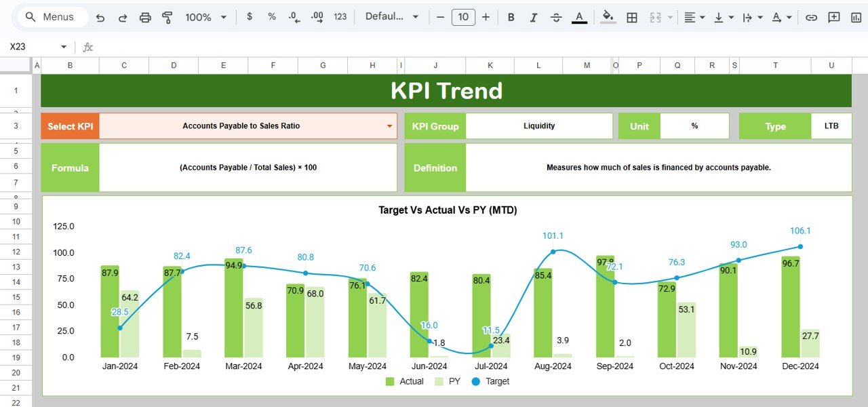Insert a link
This screenshot has width=868, height=407.
coord(811,17)
